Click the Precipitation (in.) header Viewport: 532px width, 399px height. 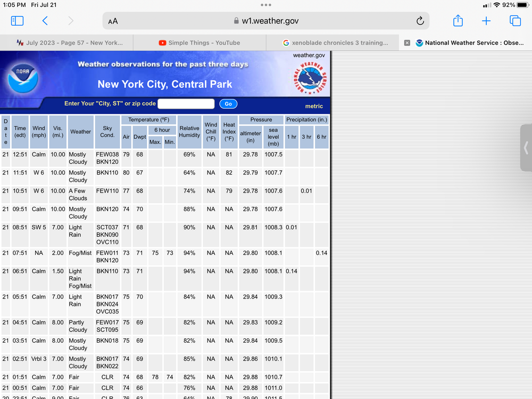tap(306, 119)
